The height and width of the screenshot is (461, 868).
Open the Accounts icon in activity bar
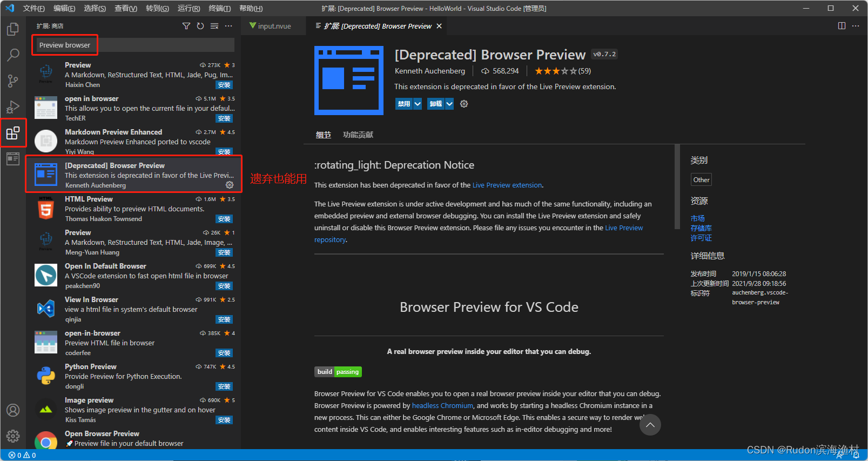[13, 410]
